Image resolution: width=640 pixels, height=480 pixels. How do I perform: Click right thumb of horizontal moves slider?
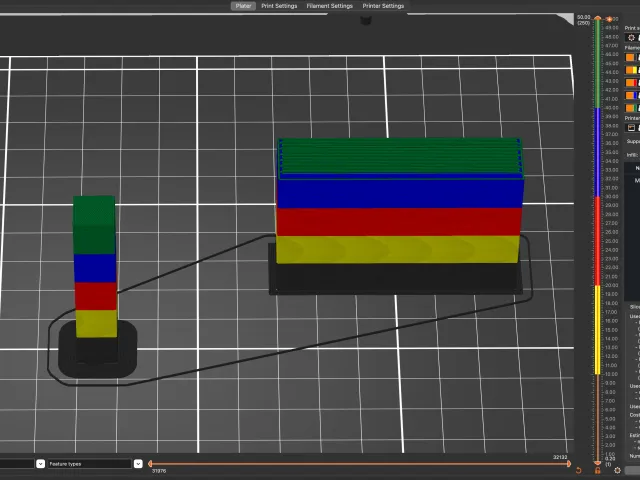coord(569,463)
